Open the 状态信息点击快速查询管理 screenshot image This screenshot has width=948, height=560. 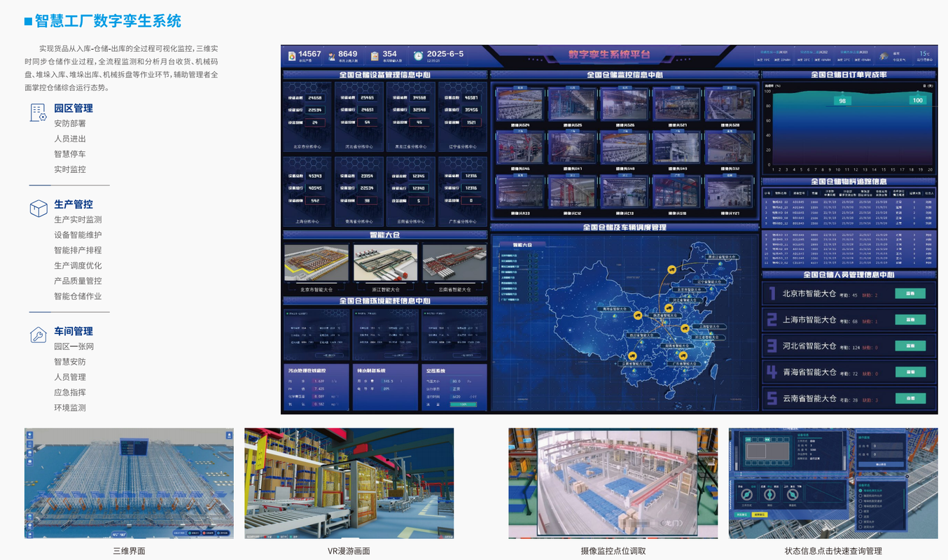(x=833, y=483)
